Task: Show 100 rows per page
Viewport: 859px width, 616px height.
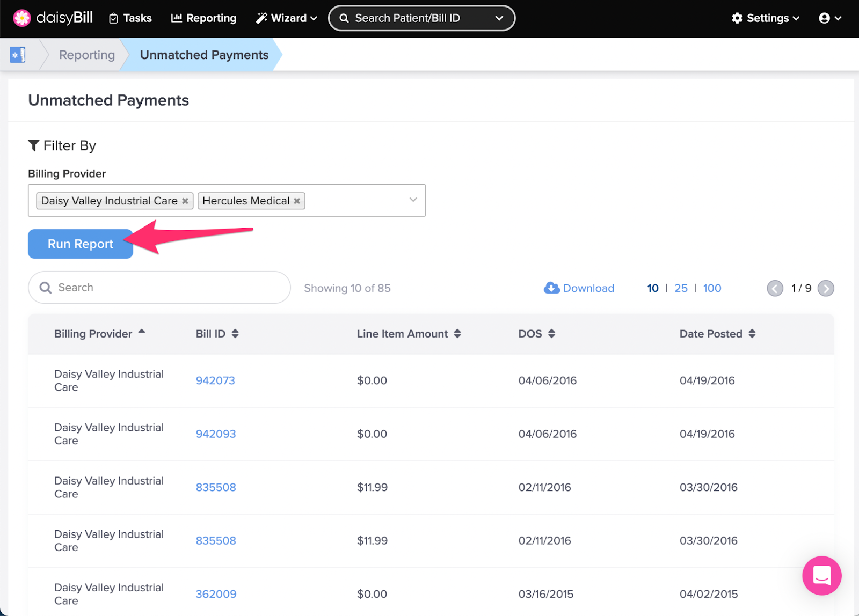Action: [712, 288]
